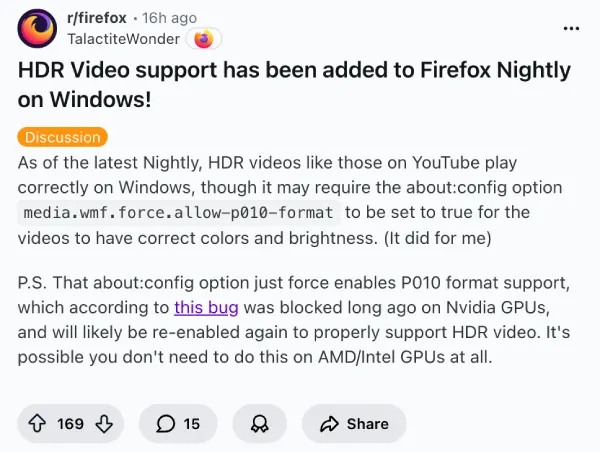The image size is (600, 452).
Task: Share this post
Action: click(x=353, y=424)
